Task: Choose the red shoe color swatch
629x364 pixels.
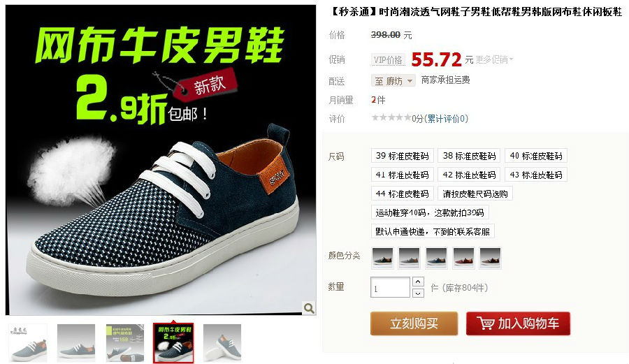Action: click(463, 258)
